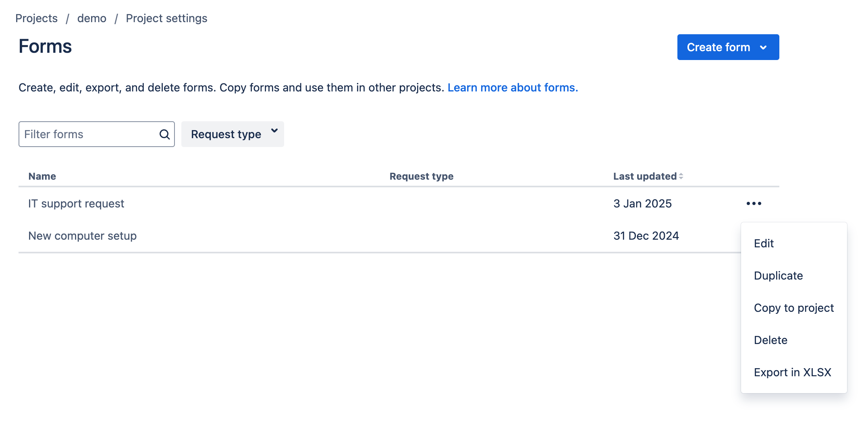
Task: Open the New computer setup form
Action: [x=82, y=236]
